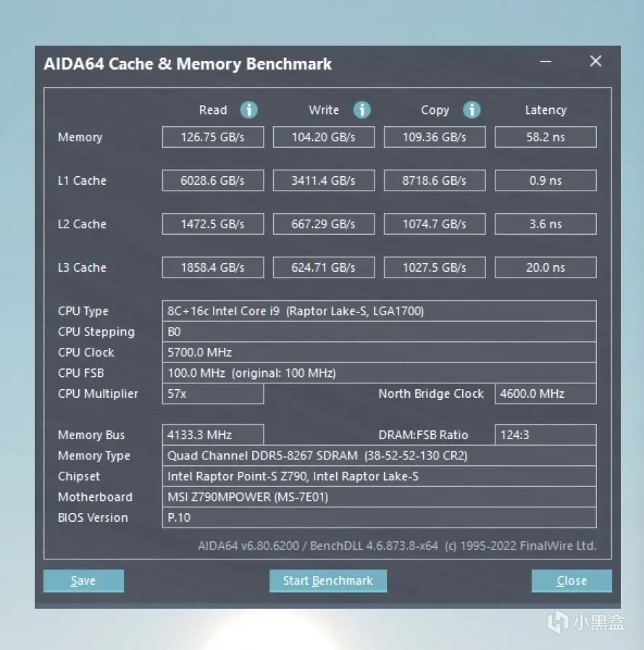Select L3 Cache latency 20.0 ns

[x=545, y=267]
